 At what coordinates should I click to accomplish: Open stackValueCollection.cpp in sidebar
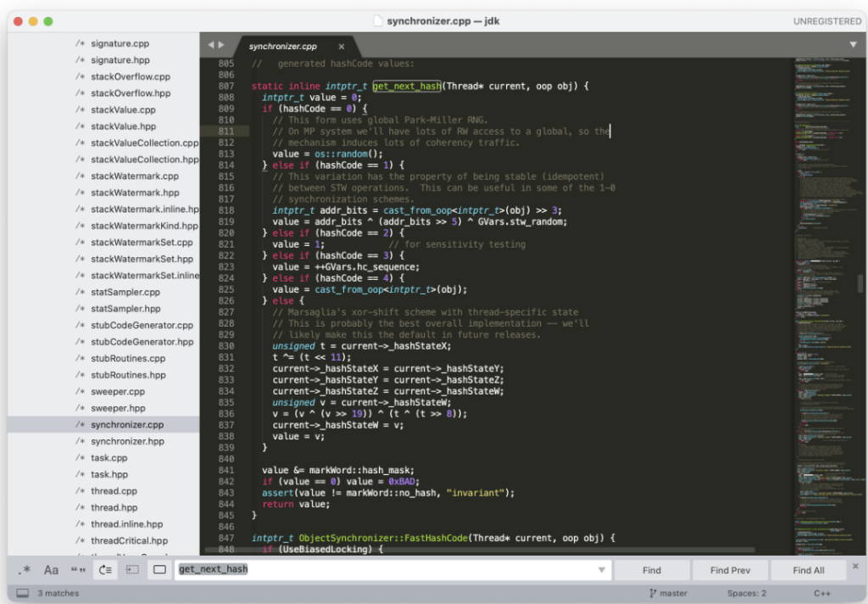144,143
